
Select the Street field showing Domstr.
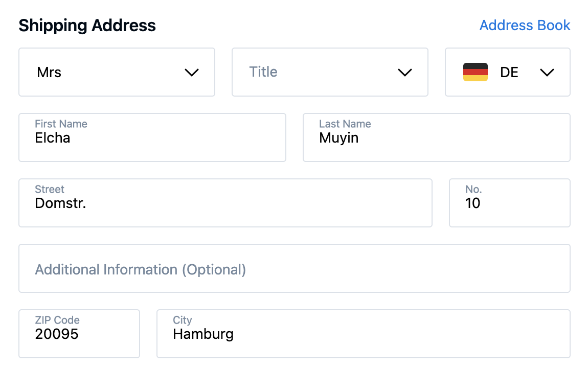(x=225, y=203)
